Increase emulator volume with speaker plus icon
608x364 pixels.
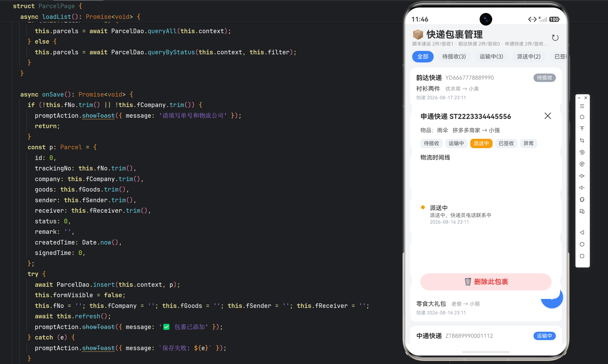point(582,176)
